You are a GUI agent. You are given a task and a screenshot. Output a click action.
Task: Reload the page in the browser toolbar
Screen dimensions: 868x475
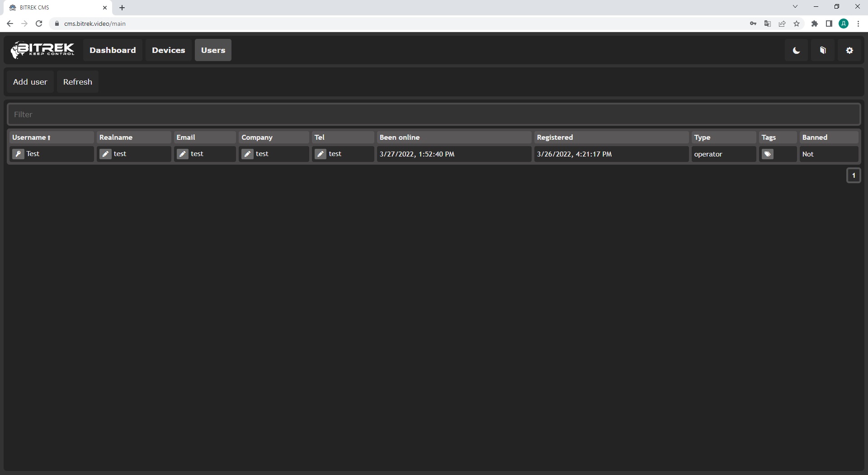39,24
